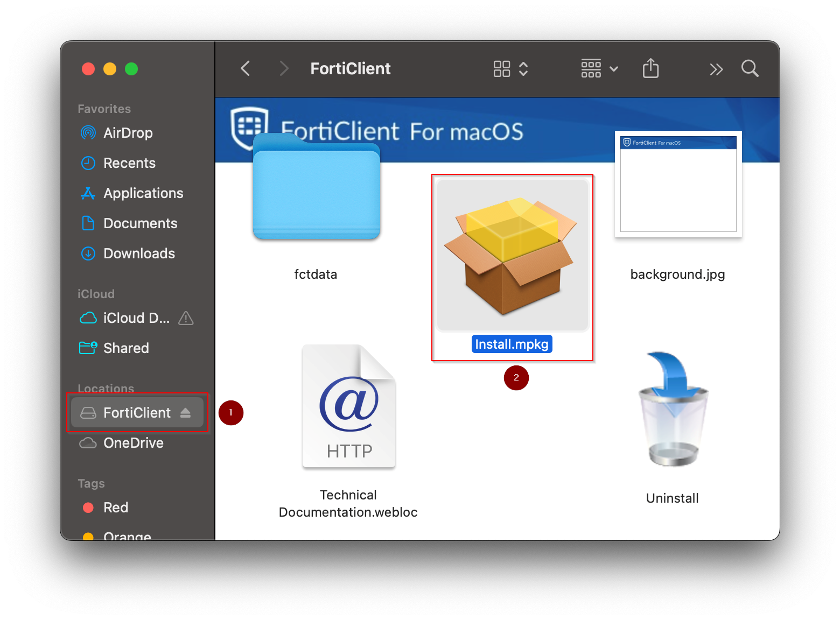Click the Install.mpkg file name

(512, 344)
